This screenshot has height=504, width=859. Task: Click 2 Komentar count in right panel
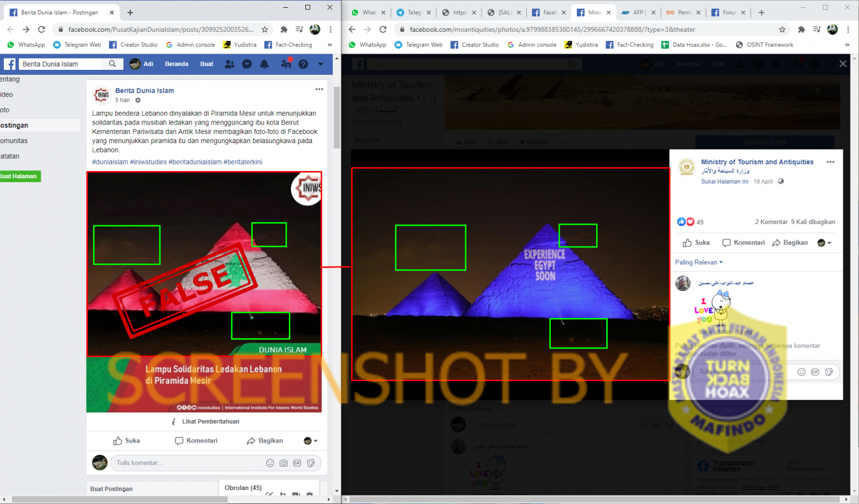click(x=771, y=222)
